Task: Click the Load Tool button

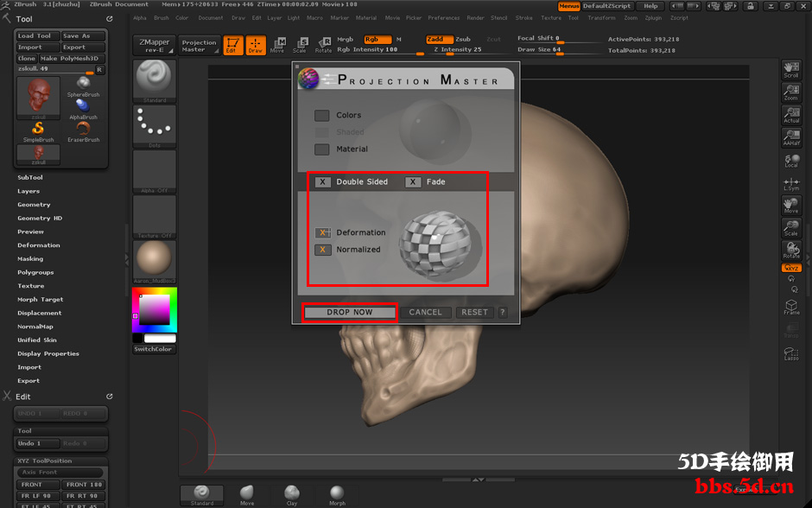Action: point(38,35)
